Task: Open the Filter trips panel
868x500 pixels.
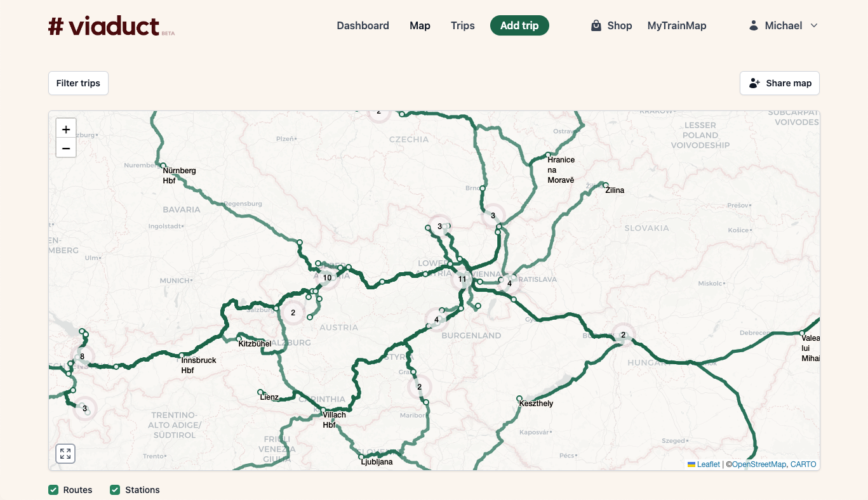Action: tap(78, 83)
